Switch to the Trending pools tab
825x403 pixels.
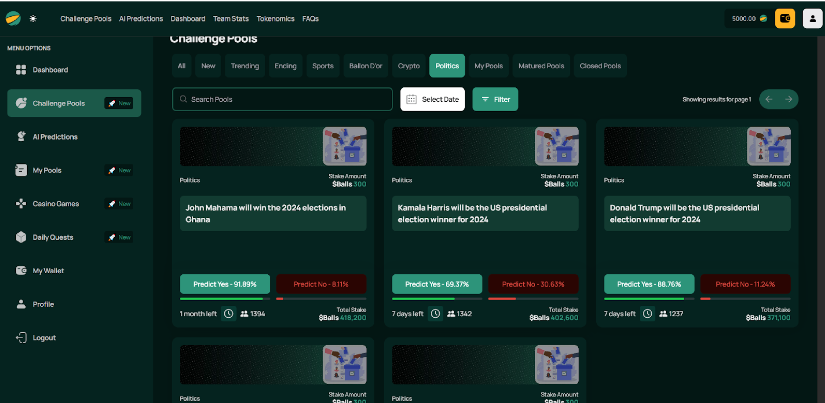pos(244,66)
